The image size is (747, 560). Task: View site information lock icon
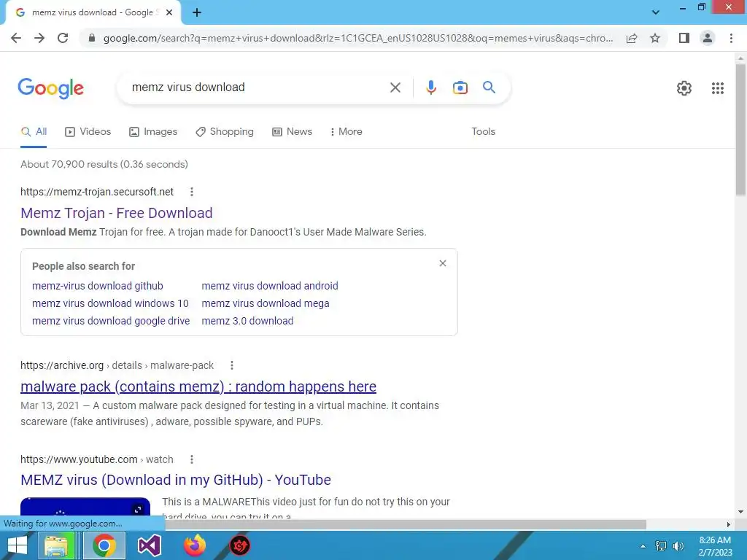92,38
